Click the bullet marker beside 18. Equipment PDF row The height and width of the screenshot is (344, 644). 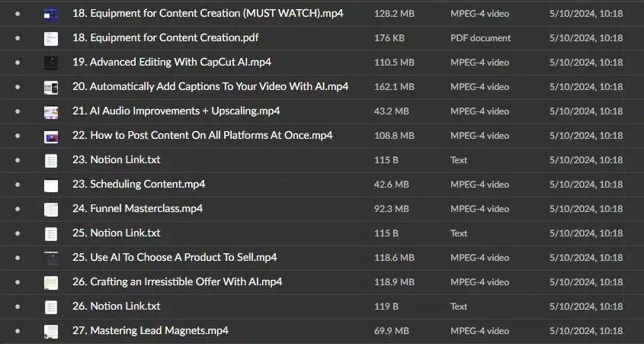coord(18,38)
